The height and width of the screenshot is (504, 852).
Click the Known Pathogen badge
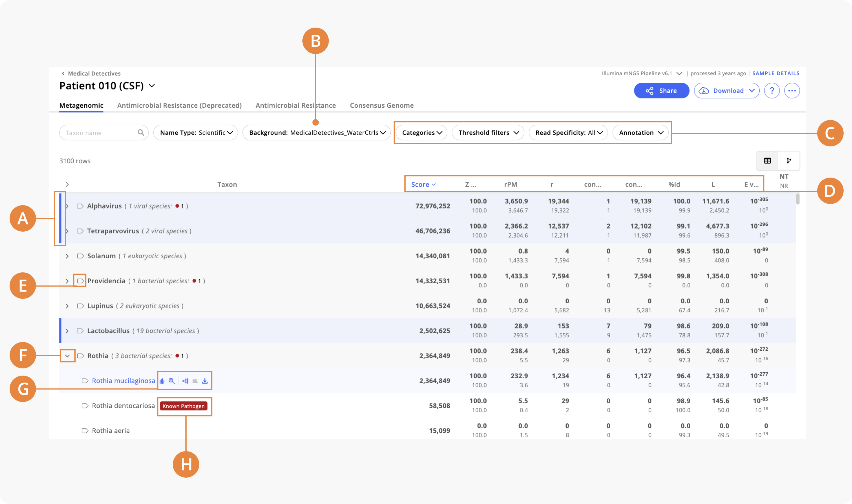(183, 406)
